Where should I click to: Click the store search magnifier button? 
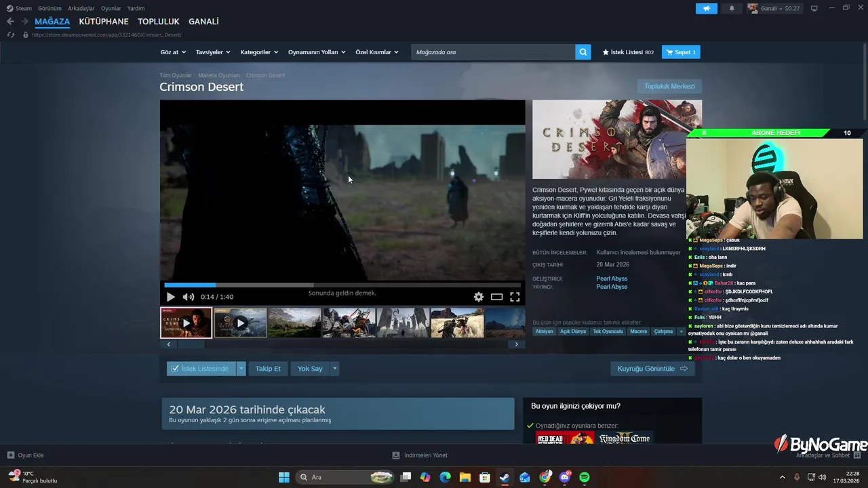583,52
